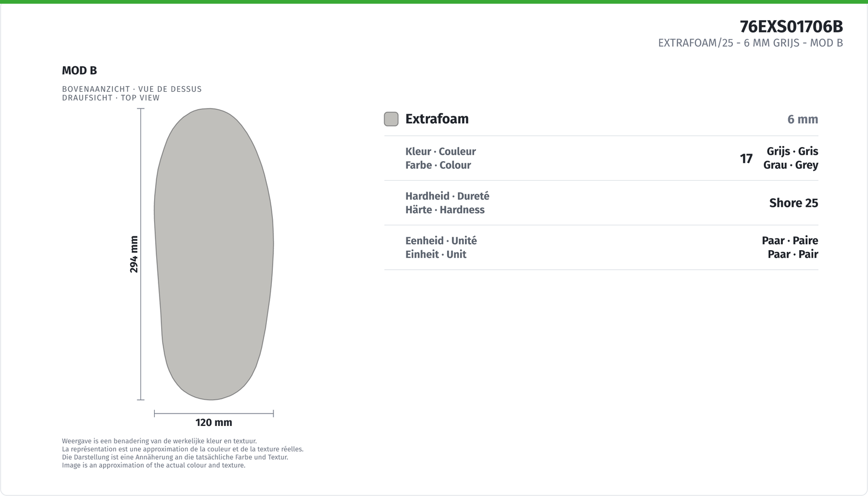The width and height of the screenshot is (868, 496).
Task: Click the subtitle EXTRAFOAM/25 - 6 MM GRIJS - MOD B
Action: [x=750, y=43]
